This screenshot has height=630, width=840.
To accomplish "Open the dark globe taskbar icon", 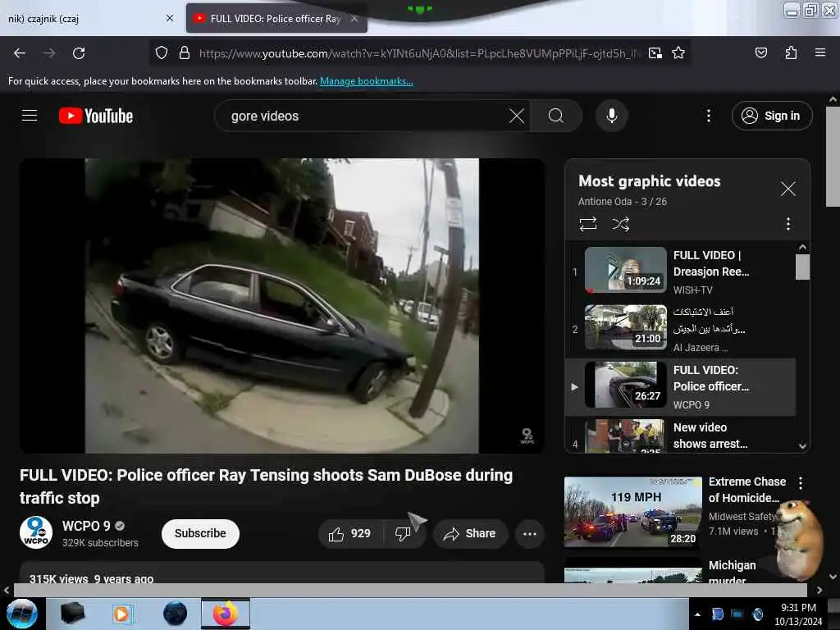I will (176, 614).
